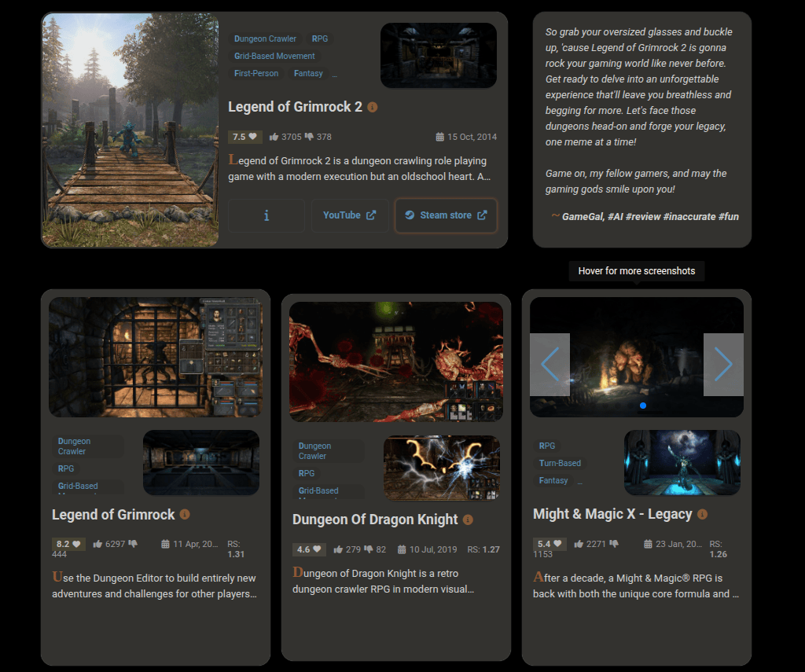Click thumbs-up icon next to 6297
The height and width of the screenshot is (672, 805).
click(97, 544)
